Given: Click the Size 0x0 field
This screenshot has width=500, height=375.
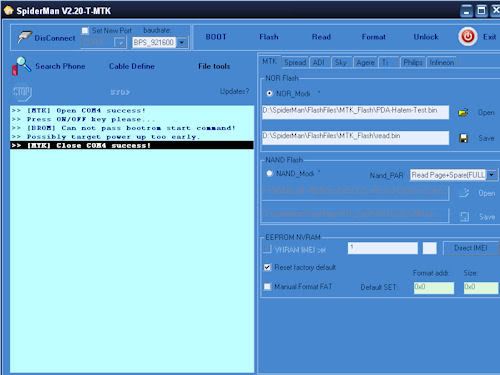Looking at the screenshot, I should point(481,288).
